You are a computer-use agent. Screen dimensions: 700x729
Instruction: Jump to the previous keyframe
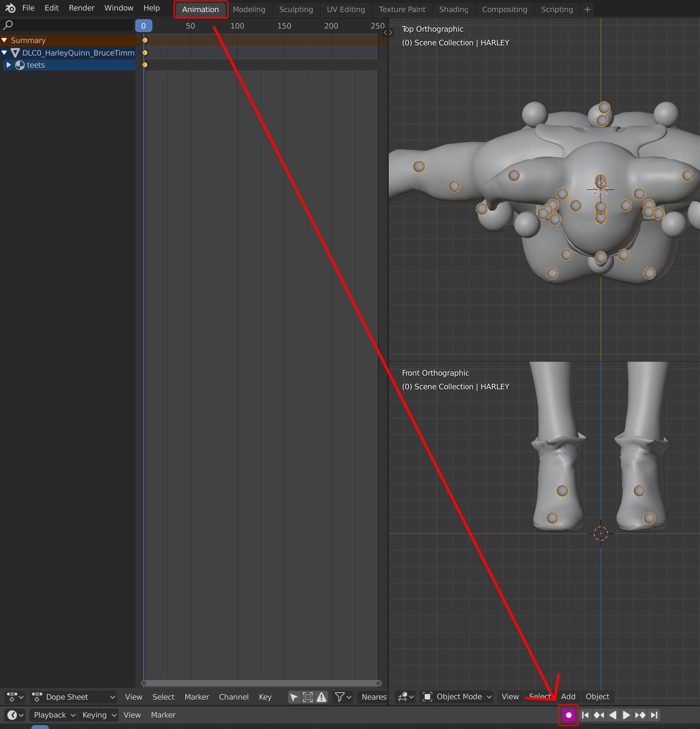(x=599, y=715)
